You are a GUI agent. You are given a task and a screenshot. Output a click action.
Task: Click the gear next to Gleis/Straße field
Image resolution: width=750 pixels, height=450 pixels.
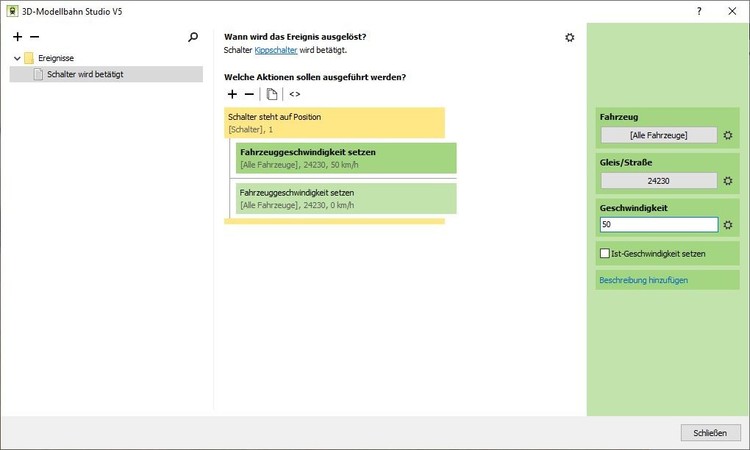(x=728, y=181)
